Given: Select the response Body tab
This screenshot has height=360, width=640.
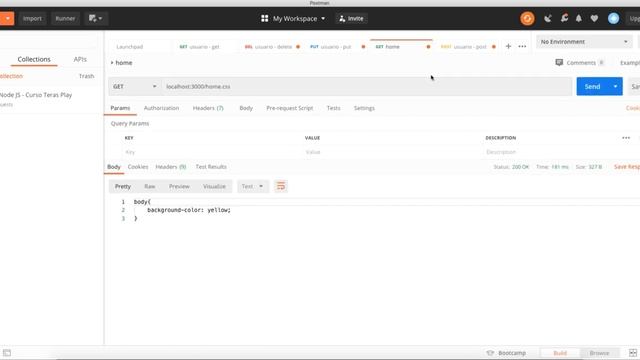Looking at the screenshot, I should 113,167.
